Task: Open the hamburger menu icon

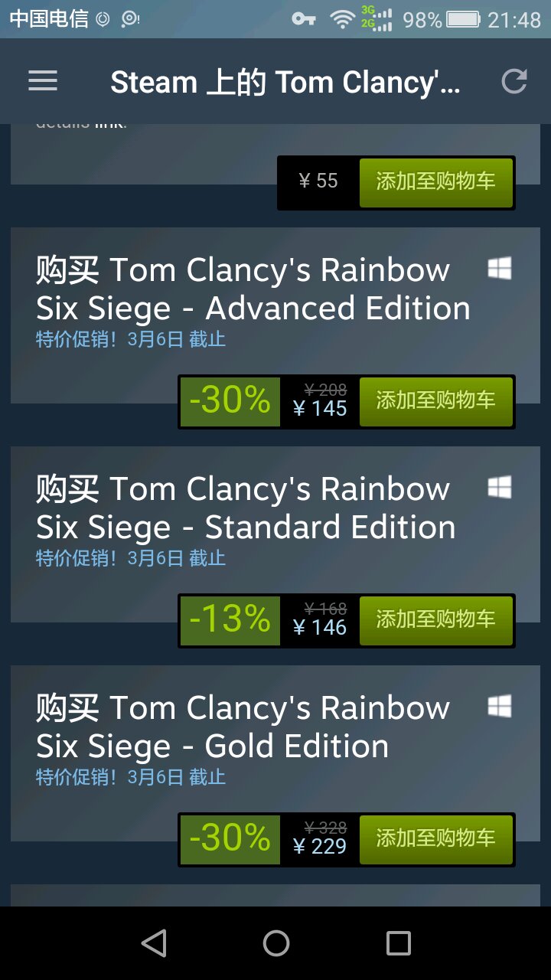Action: [x=43, y=81]
